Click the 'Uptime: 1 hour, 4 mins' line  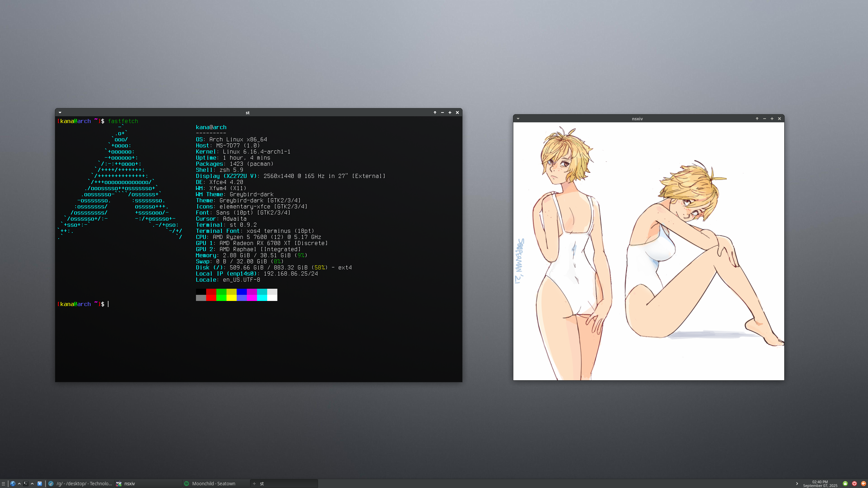(233, 158)
